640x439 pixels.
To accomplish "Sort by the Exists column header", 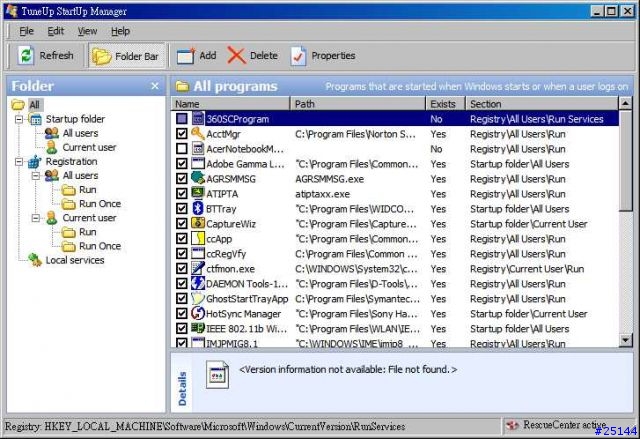I will 445,104.
